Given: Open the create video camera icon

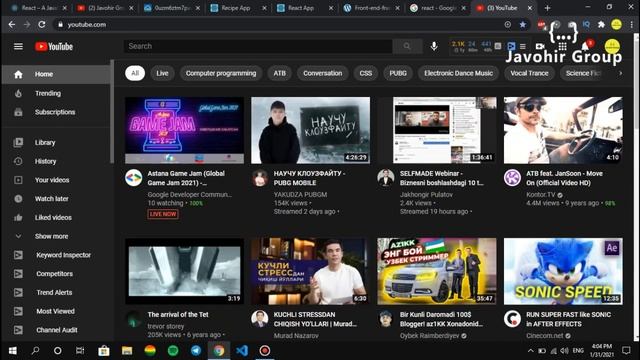Looking at the screenshot, I should point(540,46).
